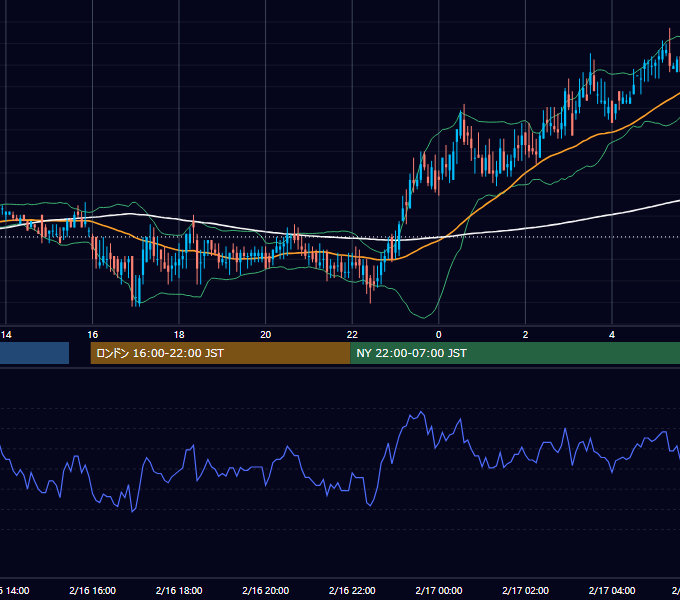This screenshot has width=680, height=600.
Task: Click hour label 16 on price chart axis
Action: pos(92,335)
